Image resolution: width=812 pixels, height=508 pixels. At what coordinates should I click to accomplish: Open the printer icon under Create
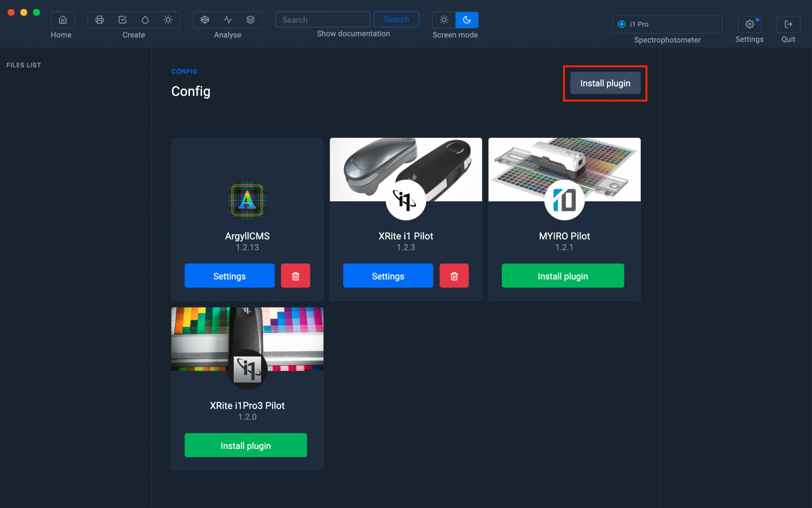(100, 20)
